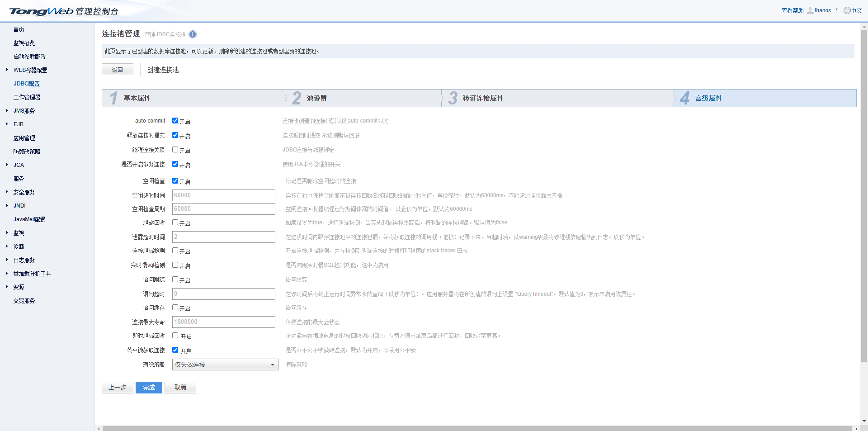The image size is (868, 431).
Task: Focus the 空闲超时时间 input field
Action: tap(224, 195)
